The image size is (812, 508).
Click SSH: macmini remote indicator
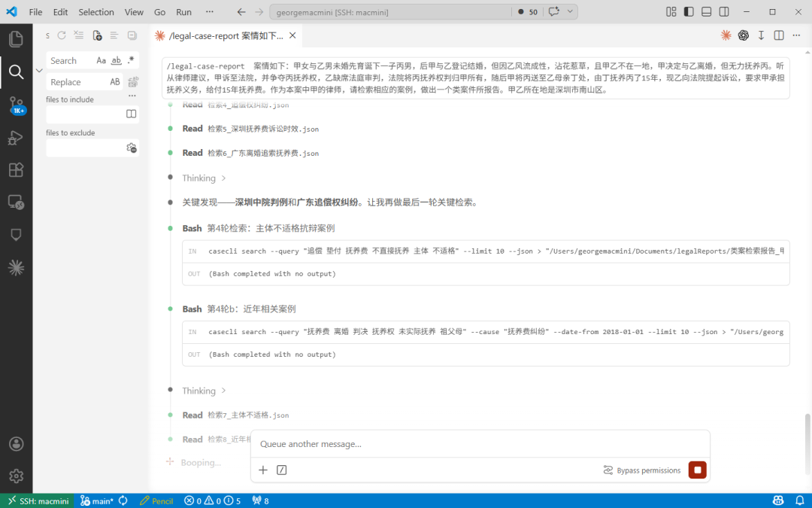click(x=38, y=500)
